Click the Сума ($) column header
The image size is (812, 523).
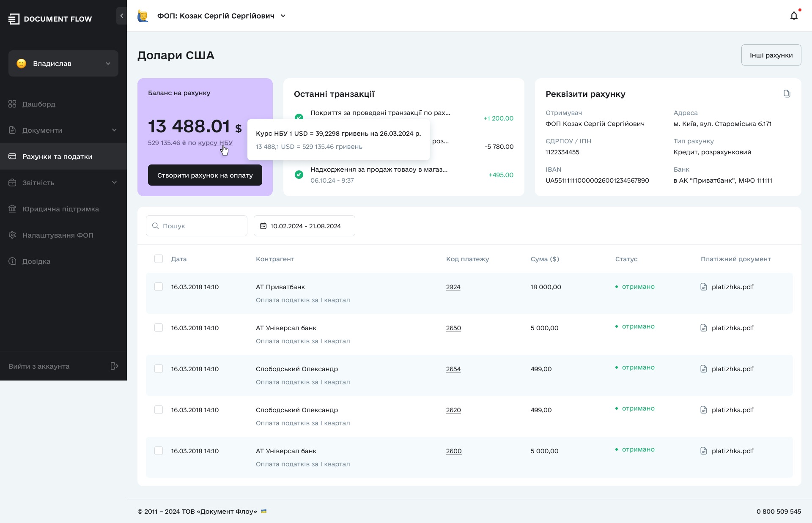(545, 259)
